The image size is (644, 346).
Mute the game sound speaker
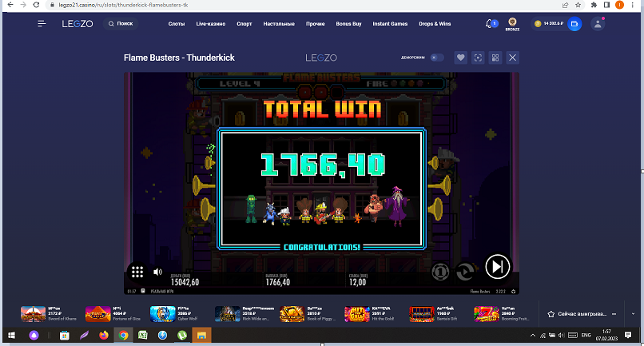click(x=157, y=272)
